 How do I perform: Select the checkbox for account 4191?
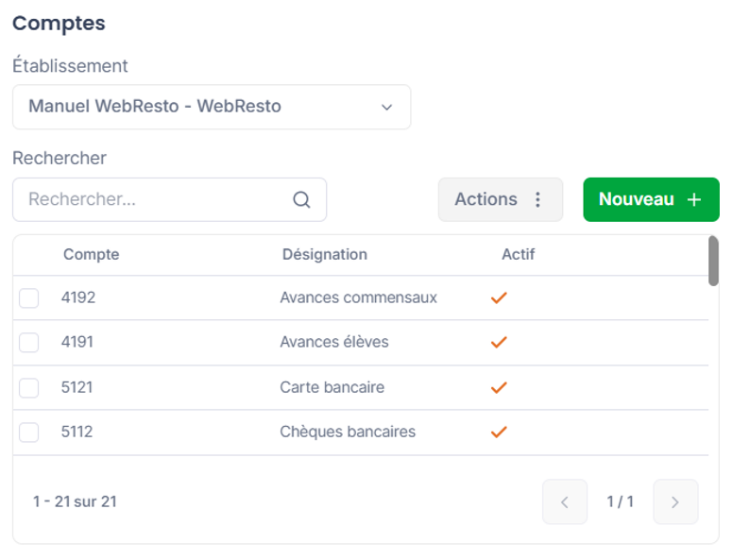tap(29, 343)
